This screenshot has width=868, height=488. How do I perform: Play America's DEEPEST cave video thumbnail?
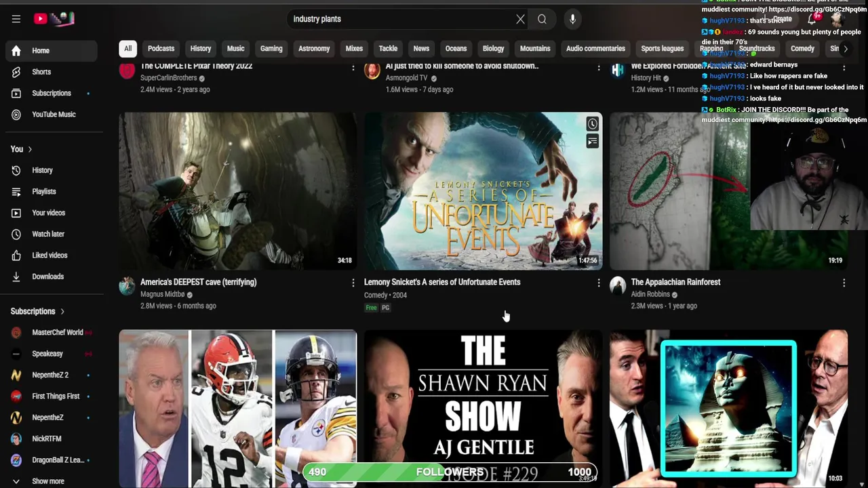(x=238, y=190)
